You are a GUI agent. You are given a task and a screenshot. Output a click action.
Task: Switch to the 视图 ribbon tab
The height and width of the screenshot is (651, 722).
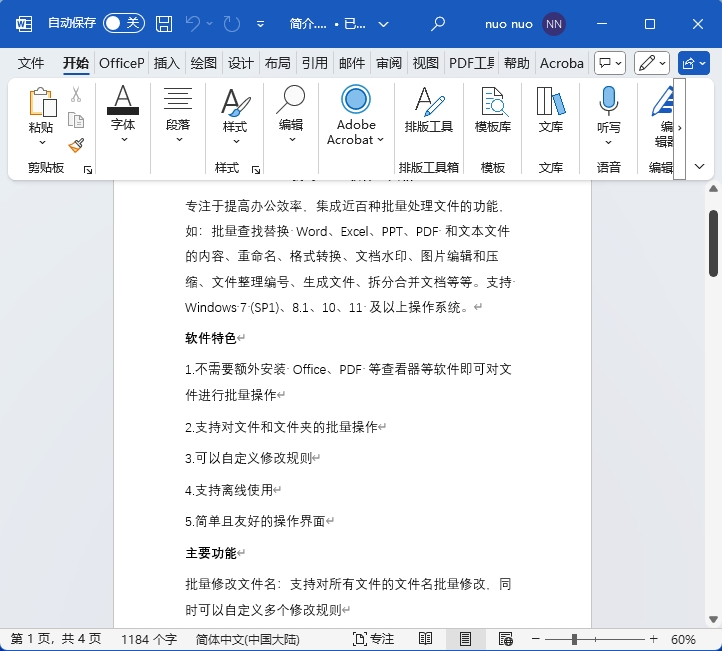[x=425, y=63]
